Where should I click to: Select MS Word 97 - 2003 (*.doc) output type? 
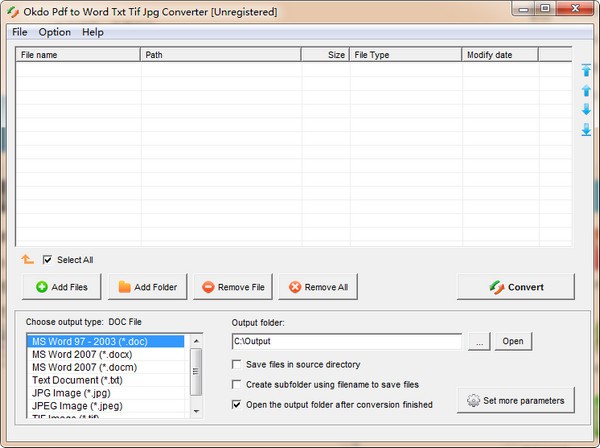coord(106,341)
